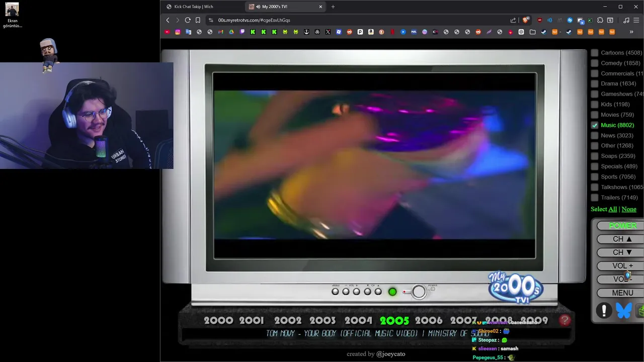This screenshot has width=644, height=362.
Task: Enable the Movies category checkbox
Action: coord(595,115)
